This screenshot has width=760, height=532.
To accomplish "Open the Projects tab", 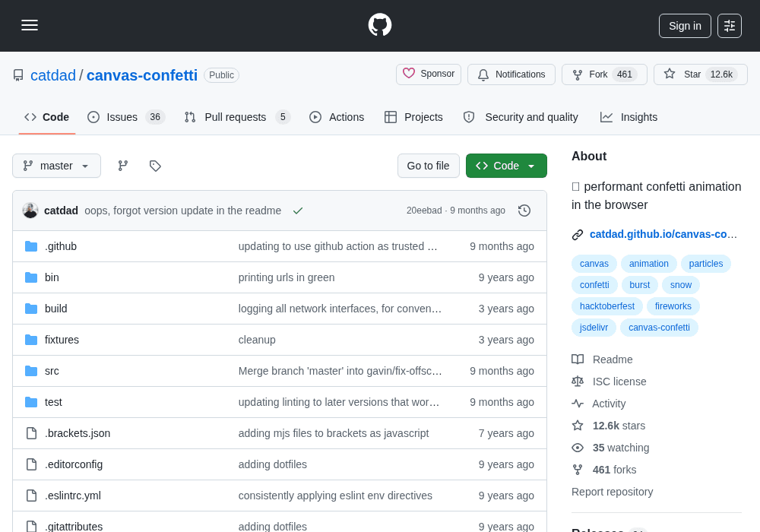I will (413, 117).
